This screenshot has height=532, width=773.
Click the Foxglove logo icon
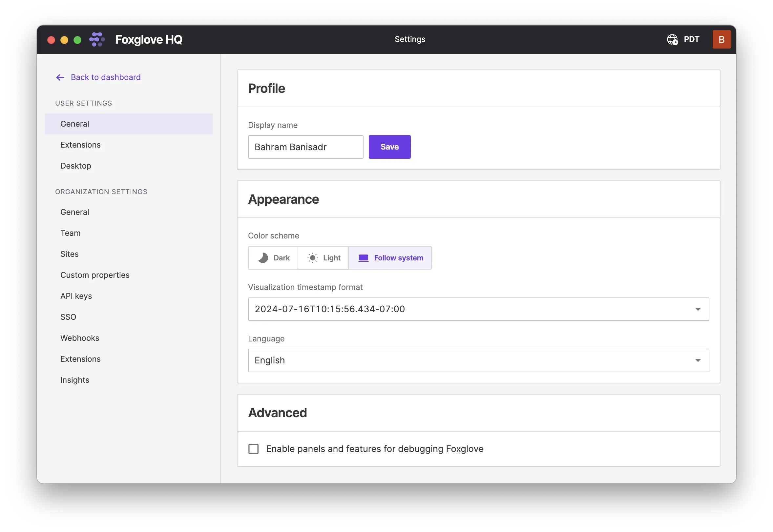pos(97,40)
